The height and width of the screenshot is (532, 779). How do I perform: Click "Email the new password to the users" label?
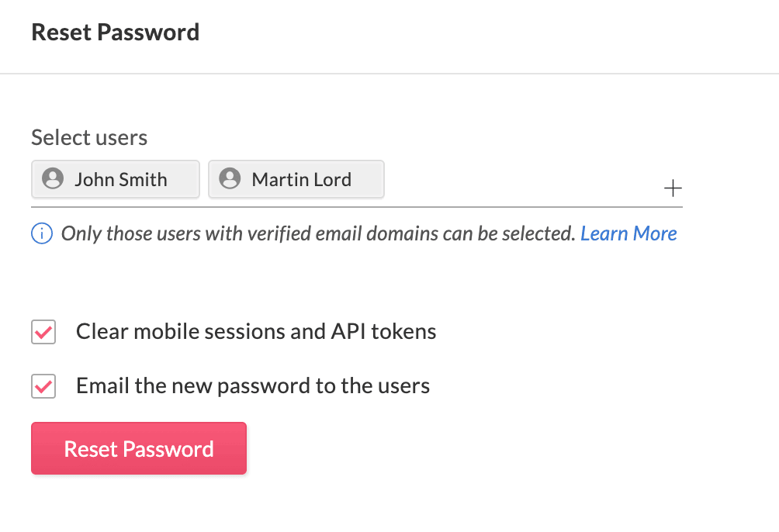click(253, 385)
